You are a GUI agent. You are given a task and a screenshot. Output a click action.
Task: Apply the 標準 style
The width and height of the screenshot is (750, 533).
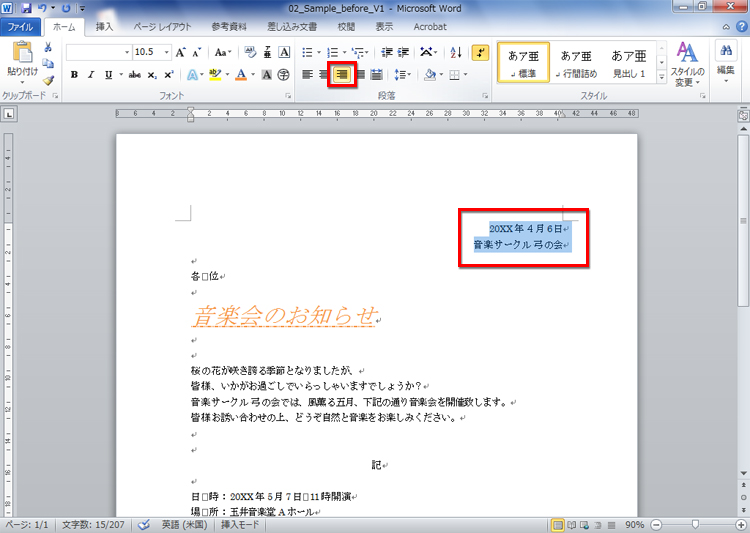[523, 62]
